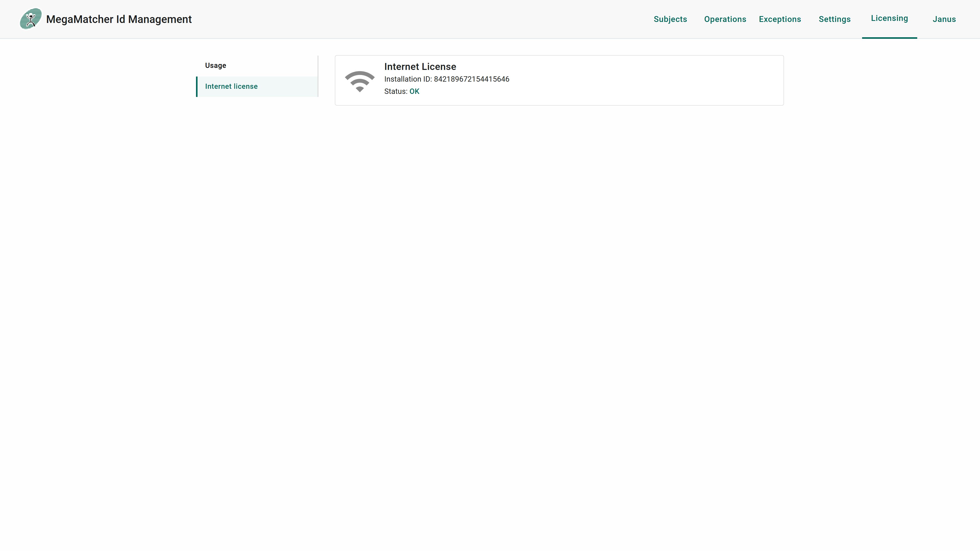Open the Janus user menu
The height and width of the screenshot is (551, 980).
pos(944,19)
